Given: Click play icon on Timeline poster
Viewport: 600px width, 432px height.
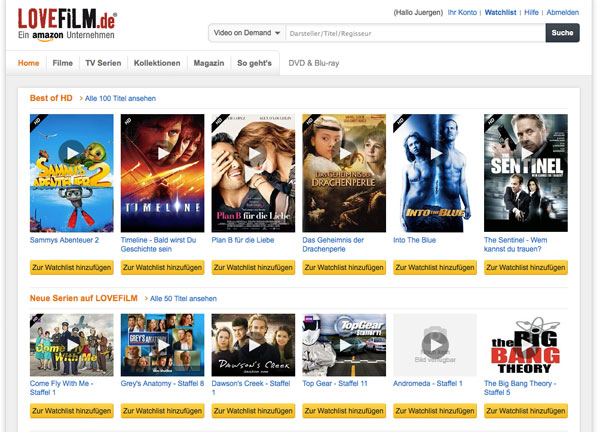Looking at the screenshot, I should tap(163, 153).
